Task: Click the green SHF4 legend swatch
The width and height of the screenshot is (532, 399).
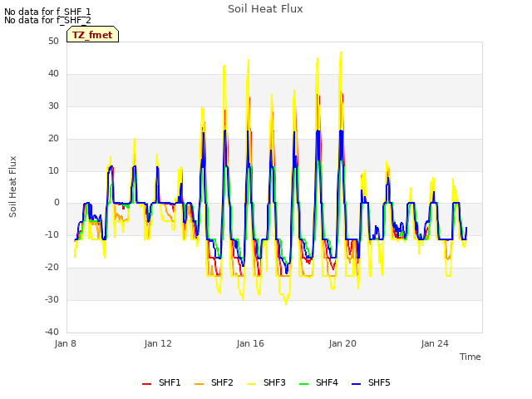Action: pos(304,384)
